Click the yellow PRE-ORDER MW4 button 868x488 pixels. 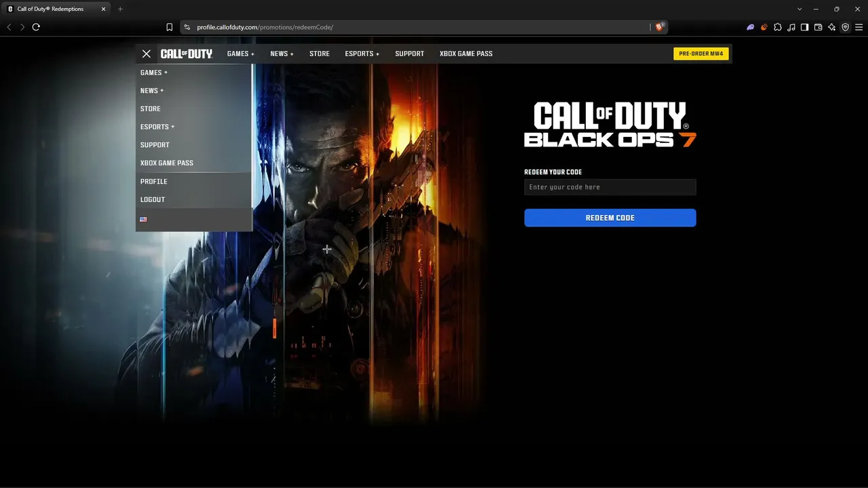point(701,54)
